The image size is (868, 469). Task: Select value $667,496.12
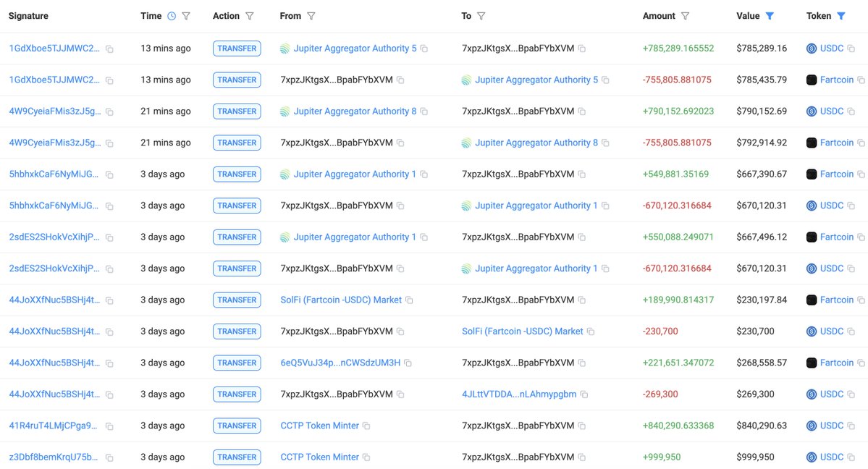coord(762,237)
